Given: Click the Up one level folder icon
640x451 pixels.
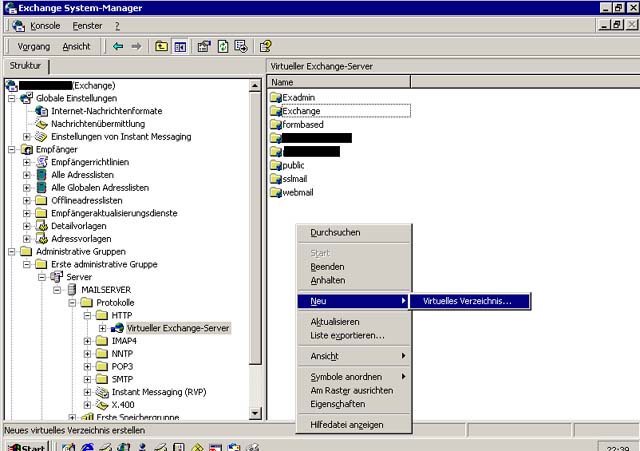Looking at the screenshot, I should pyautogui.click(x=161, y=47).
